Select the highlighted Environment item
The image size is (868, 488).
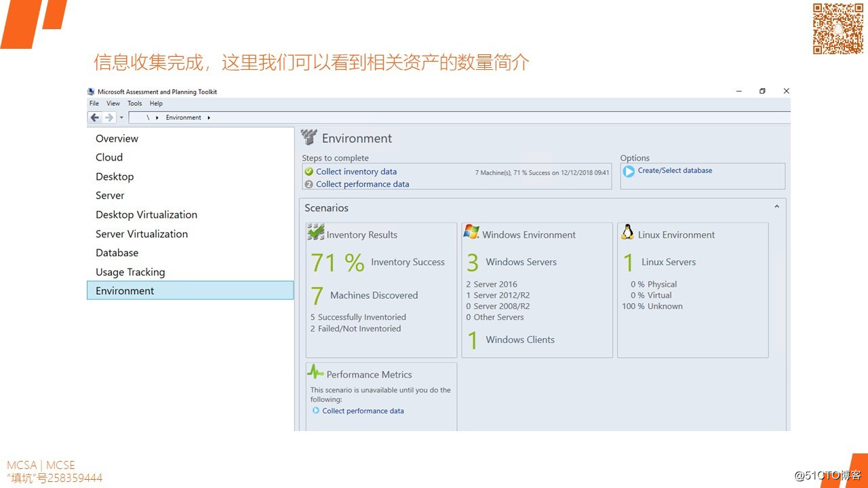[x=190, y=290]
